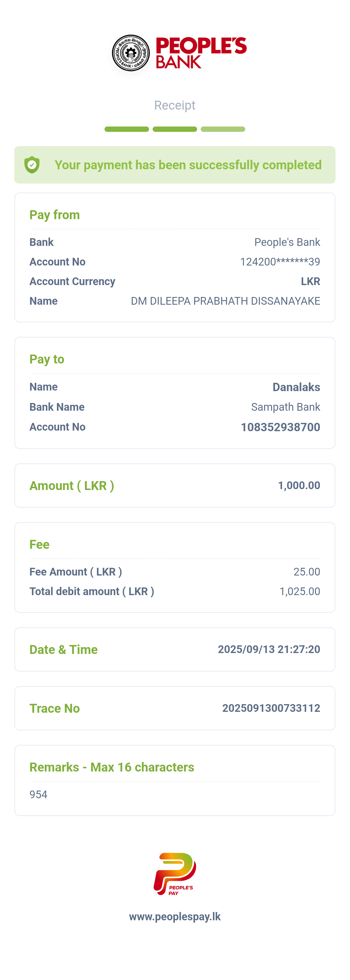Select the Trace No 2025091300733112
350x980 pixels.
[271, 708]
